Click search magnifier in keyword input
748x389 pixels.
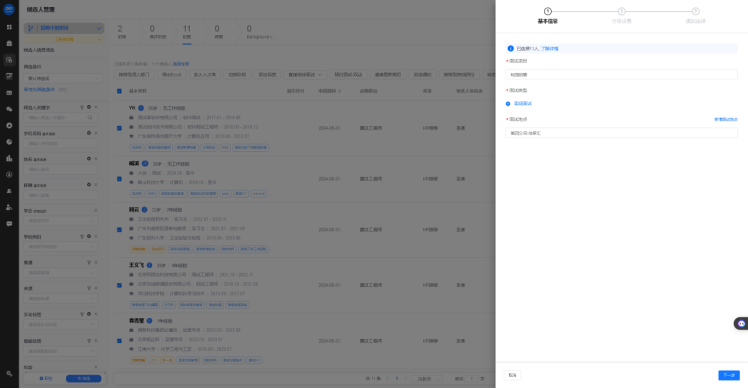tap(90, 117)
